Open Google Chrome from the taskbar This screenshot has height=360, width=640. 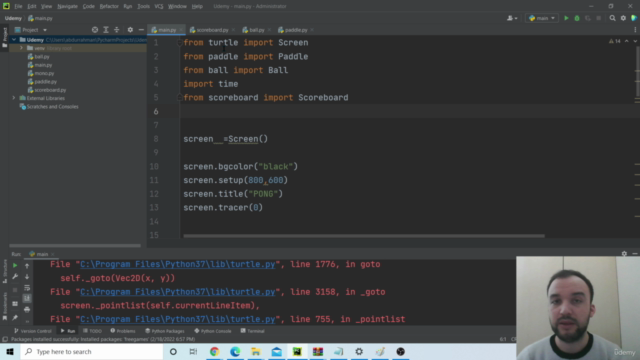[x=214, y=351]
